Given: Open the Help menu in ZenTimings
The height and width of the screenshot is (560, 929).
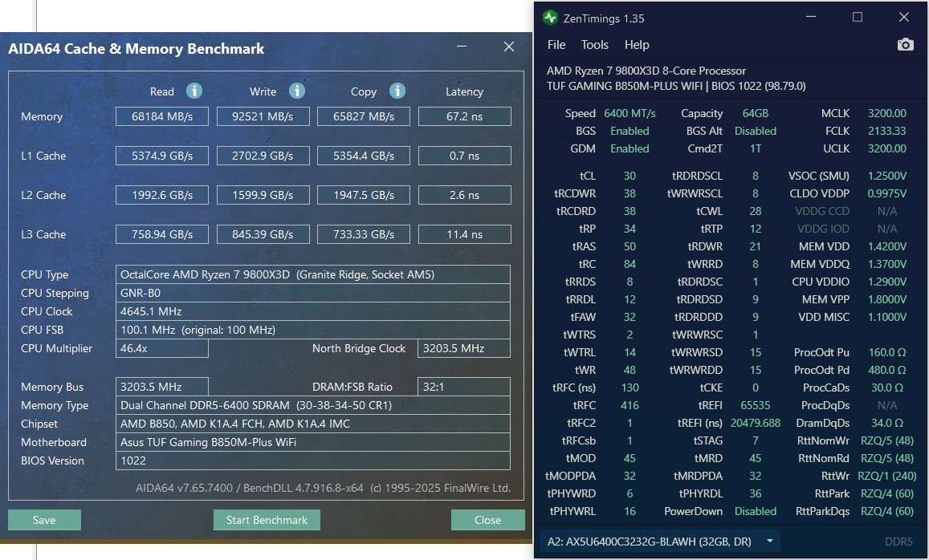Looking at the screenshot, I should pos(637,45).
